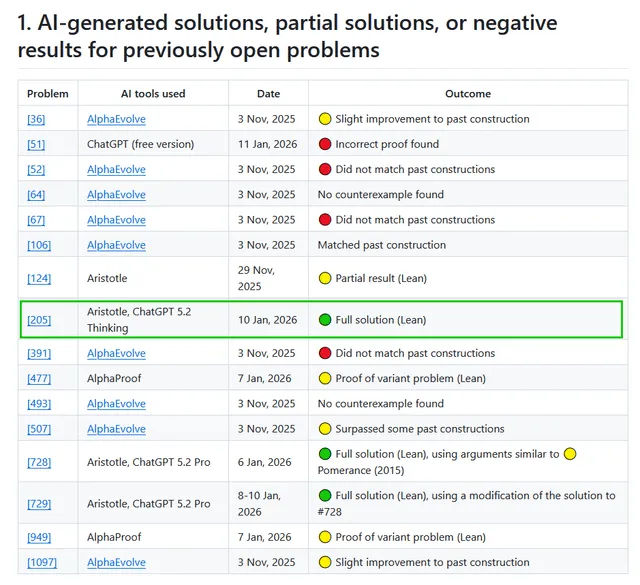Click red circle in row [67] outcome
Image resolution: width=640 pixels, height=585 pixels.
pos(325,220)
